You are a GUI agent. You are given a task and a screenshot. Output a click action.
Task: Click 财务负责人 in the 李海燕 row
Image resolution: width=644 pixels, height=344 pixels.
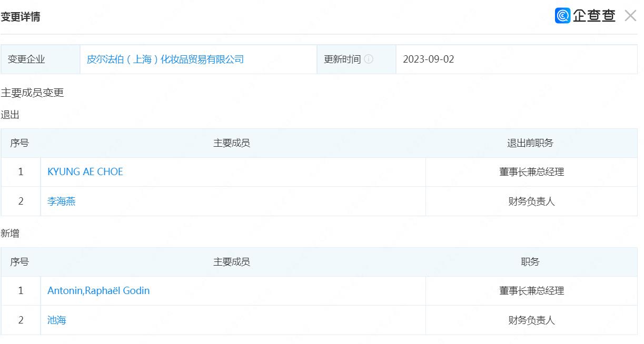tap(531, 201)
